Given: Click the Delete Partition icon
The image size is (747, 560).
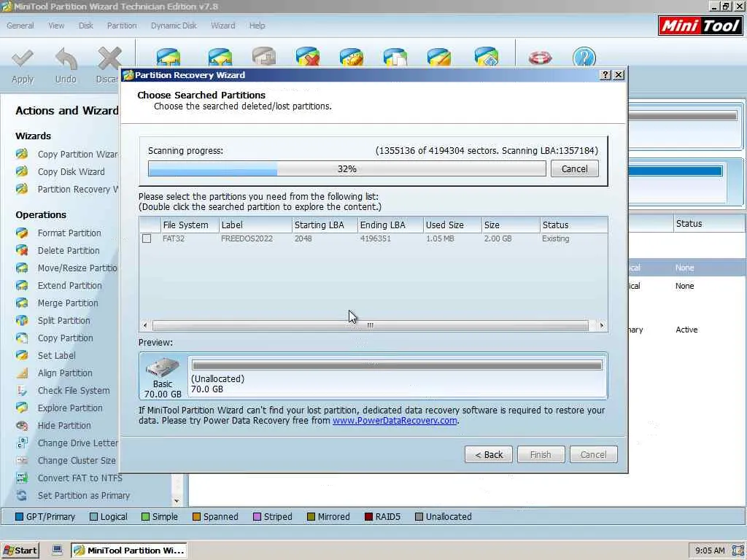Looking at the screenshot, I should [x=22, y=250].
